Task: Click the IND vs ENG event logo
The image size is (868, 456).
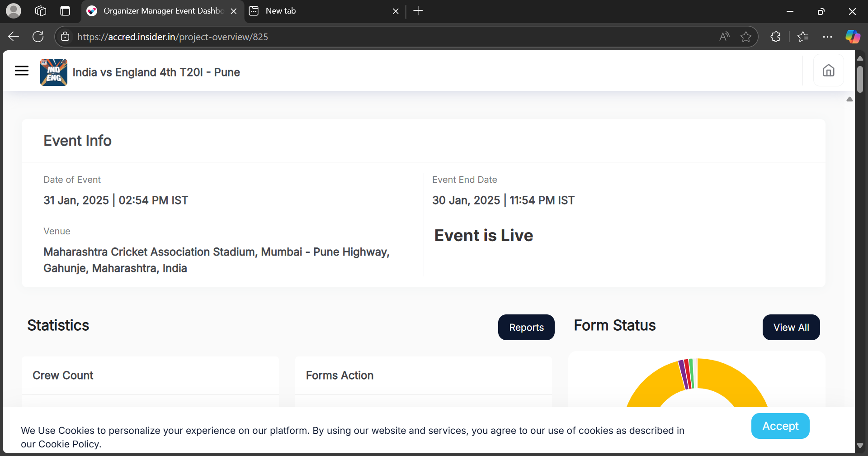Action: click(x=54, y=72)
